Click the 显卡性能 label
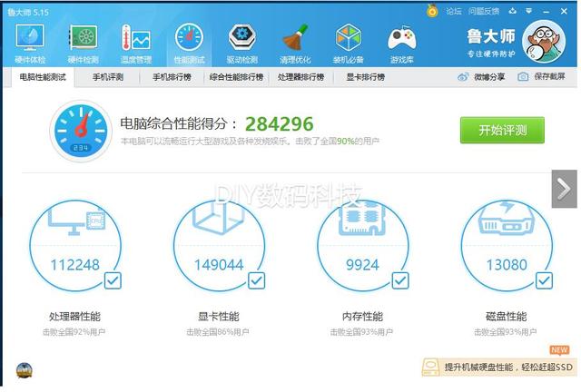This screenshot has width=581, height=392. point(219,317)
